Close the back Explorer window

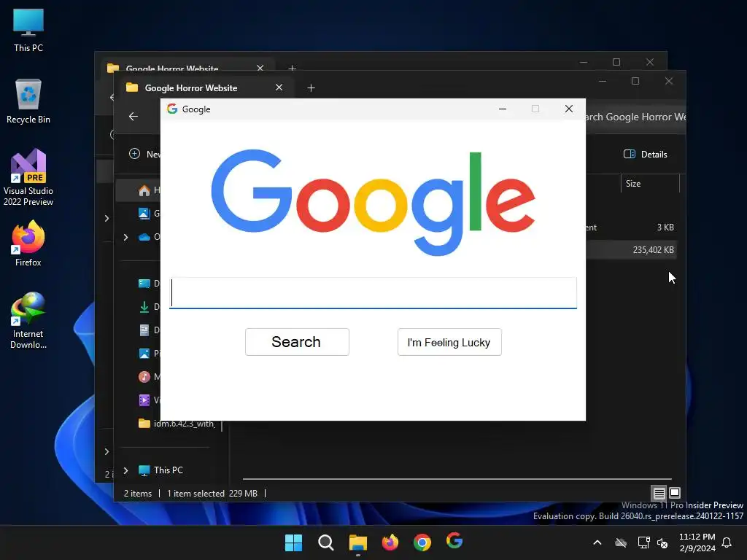click(650, 62)
